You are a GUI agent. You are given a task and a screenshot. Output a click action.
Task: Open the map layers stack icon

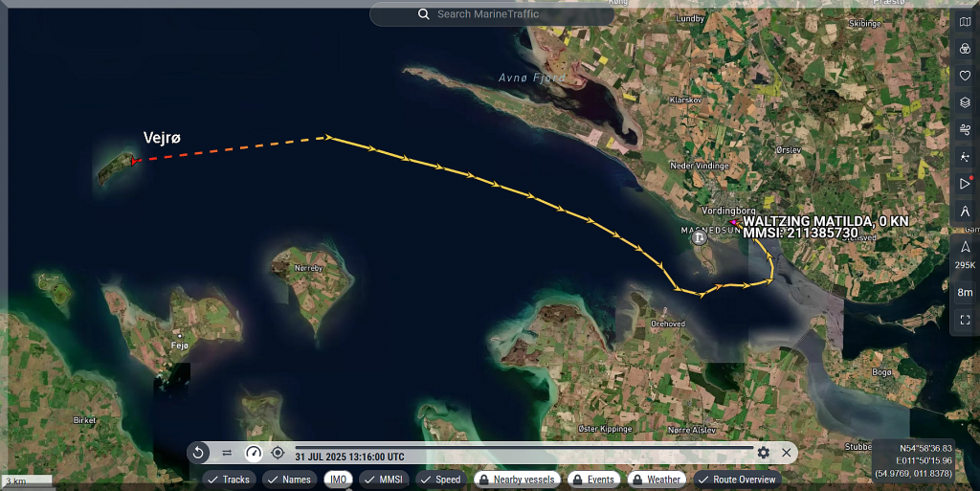965,102
